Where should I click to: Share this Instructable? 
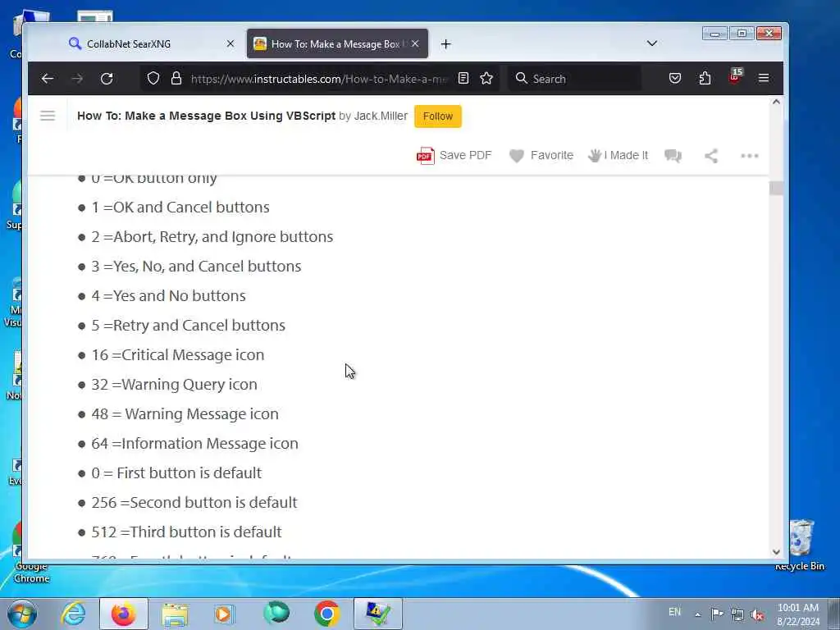(711, 156)
